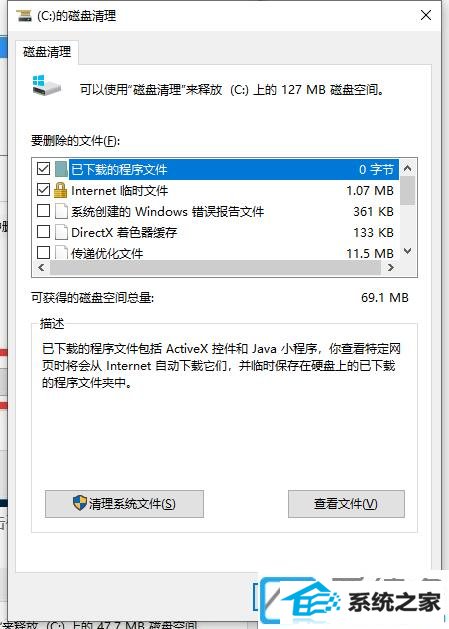Click the file icon for Windows error reports
The image size is (449, 629).
[x=61, y=211]
